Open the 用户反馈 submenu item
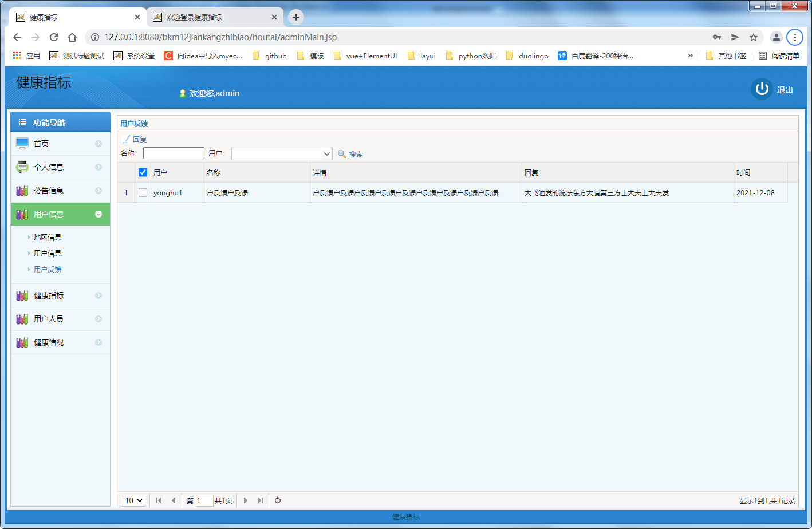This screenshot has width=812, height=529. pyautogui.click(x=48, y=269)
